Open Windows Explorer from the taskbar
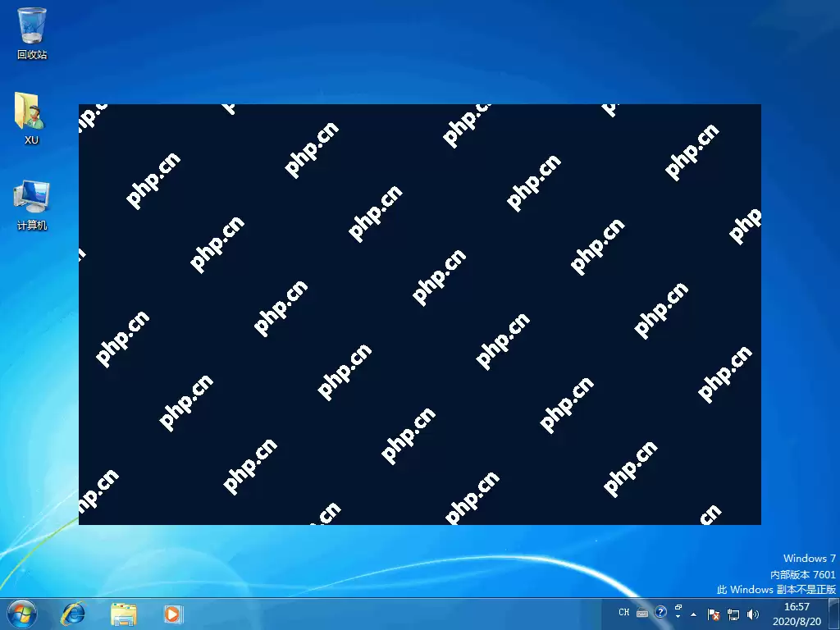The height and width of the screenshot is (630, 840). [124, 614]
